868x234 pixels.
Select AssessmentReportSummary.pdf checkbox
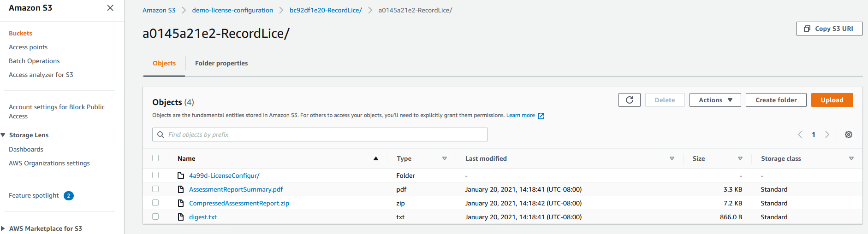click(155, 189)
